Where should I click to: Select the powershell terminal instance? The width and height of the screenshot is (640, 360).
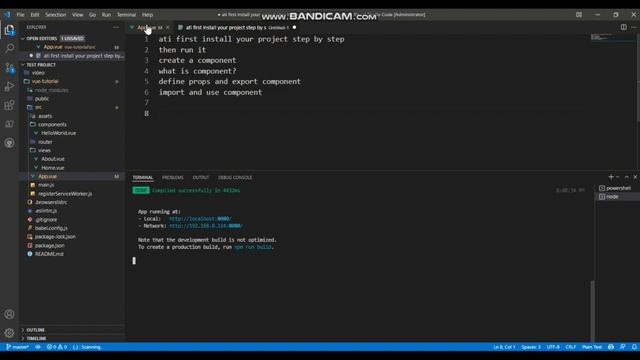[x=617, y=188]
